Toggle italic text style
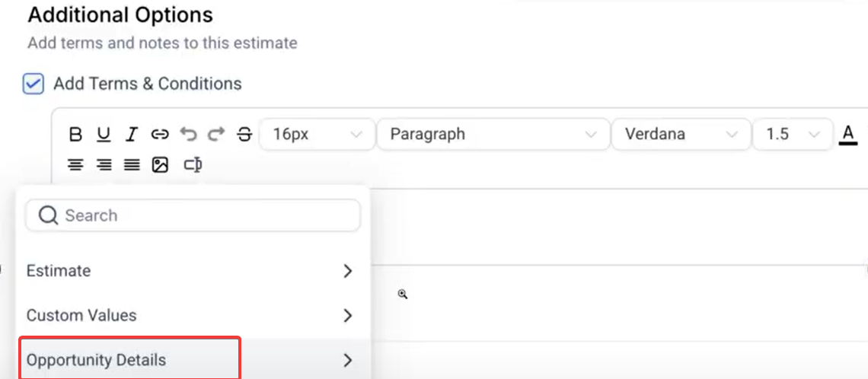The image size is (868, 379). click(132, 135)
